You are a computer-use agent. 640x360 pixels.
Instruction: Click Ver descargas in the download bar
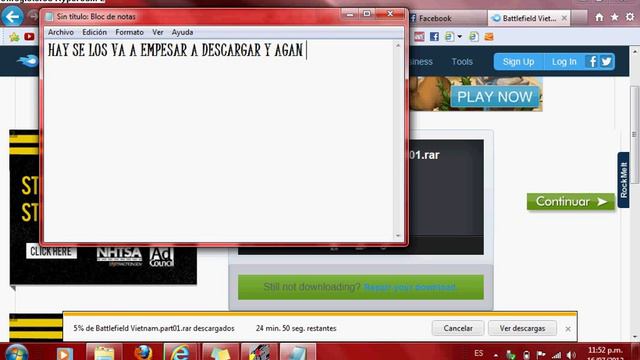[x=522, y=328]
